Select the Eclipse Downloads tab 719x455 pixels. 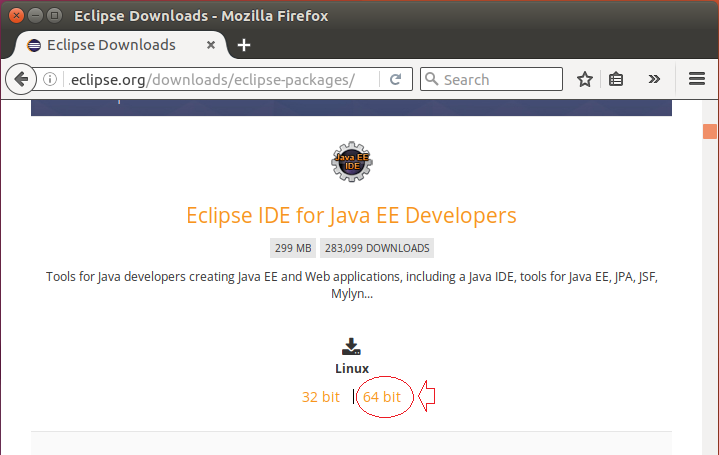[120, 45]
